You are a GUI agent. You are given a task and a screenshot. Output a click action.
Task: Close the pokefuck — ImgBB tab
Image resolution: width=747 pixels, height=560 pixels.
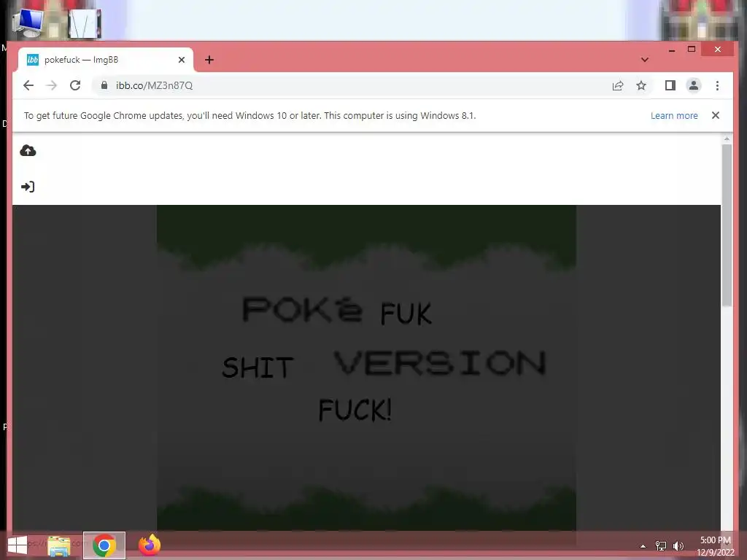point(182,60)
